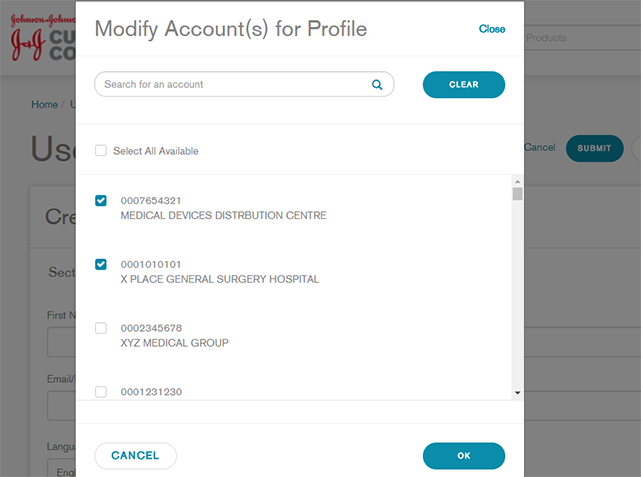Click the Search for an account field
The height and width of the screenshot is (477, 641).
pos(235,85)
